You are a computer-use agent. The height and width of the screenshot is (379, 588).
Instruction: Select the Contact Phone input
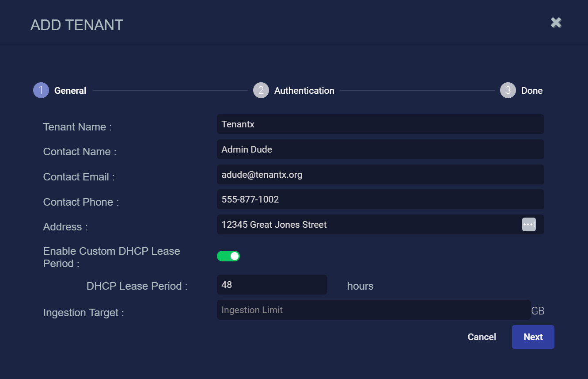tap(380, 199)
